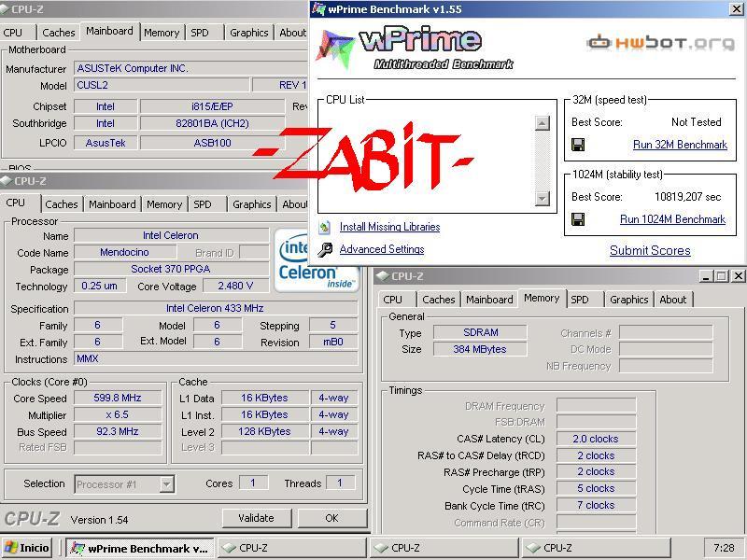The width and height of the screenshot is (747, 560).
Task: Run the 1024M Benchmark
Action: pos(672,219)
